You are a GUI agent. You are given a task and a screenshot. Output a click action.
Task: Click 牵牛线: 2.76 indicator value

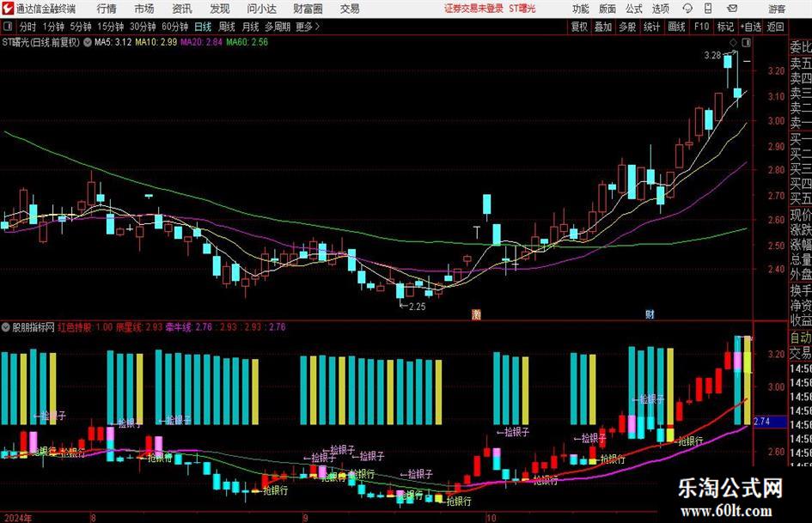[x=189, y=327]
